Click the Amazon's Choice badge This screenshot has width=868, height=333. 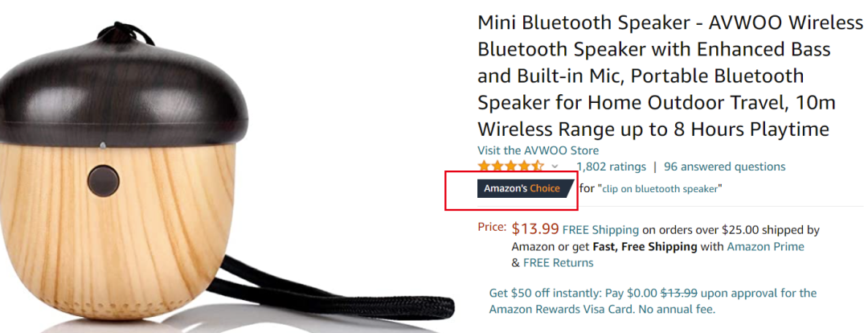tap(522, 188)
